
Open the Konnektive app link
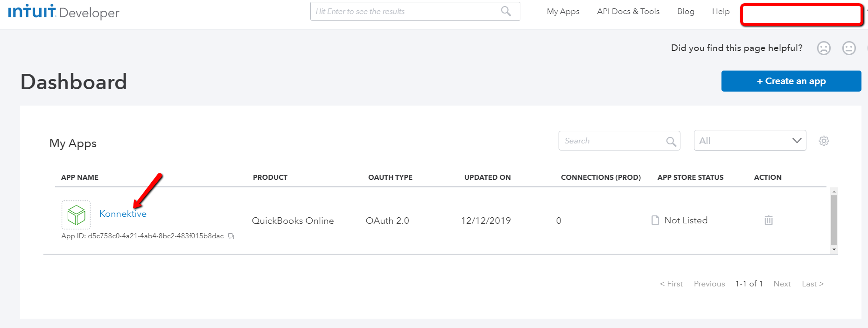coord(123,214)
